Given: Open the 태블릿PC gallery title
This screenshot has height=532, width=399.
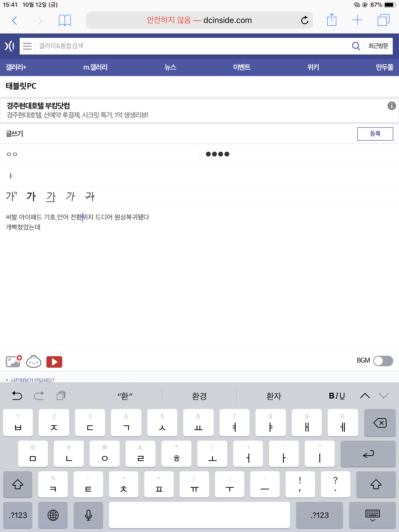Looking at the screenshot, I should pyautogui.click(x=21, y=86).
